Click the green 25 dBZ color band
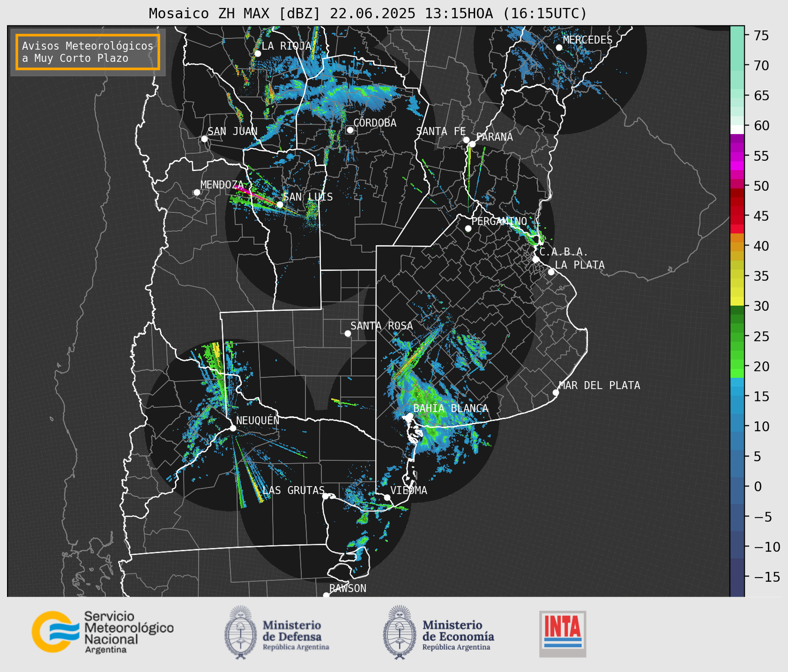Image resolution: width=788 pixels, height=672 pixels. [x=737, y=336]
